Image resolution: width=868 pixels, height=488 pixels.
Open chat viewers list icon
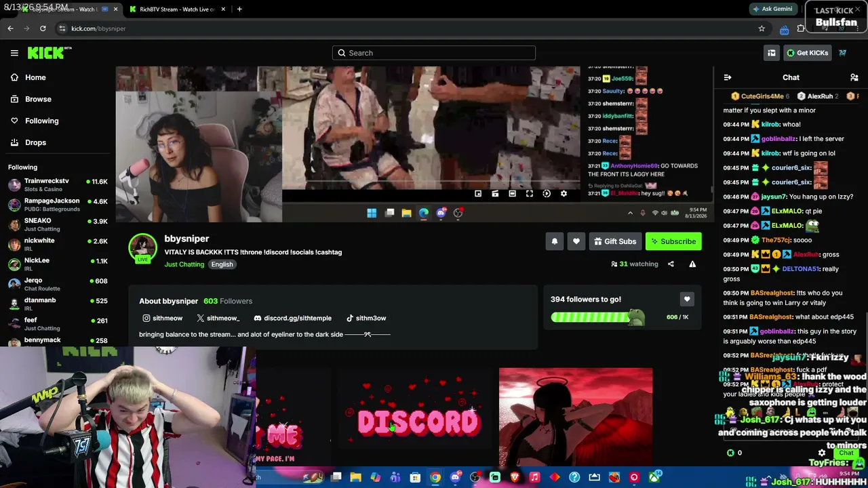point(854,77)
